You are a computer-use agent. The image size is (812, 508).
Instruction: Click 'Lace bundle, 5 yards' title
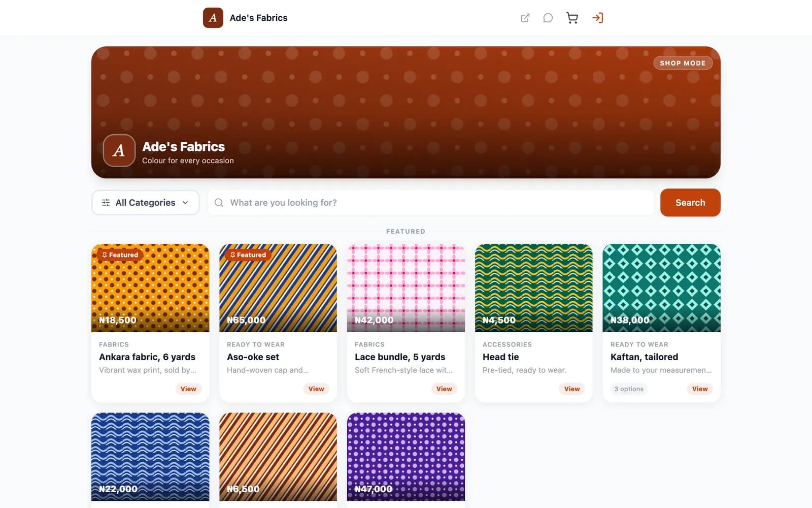tap(400, 357)
